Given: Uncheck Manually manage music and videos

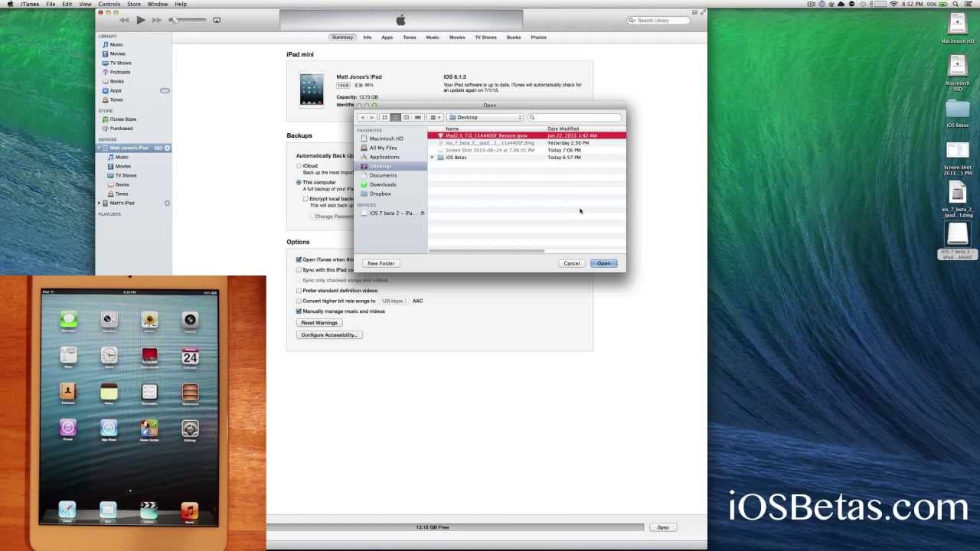Looking at the screenshot, I should tap(299, 311).
